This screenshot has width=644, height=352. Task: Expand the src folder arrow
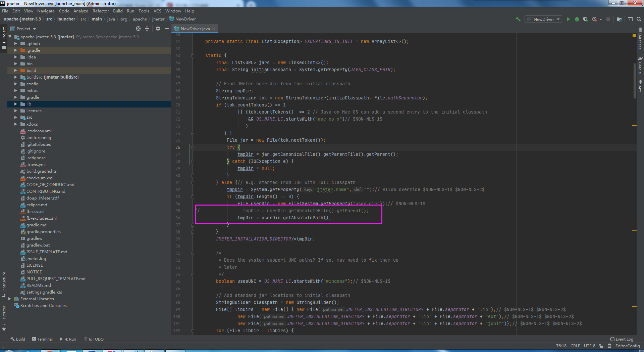(15, 118)
